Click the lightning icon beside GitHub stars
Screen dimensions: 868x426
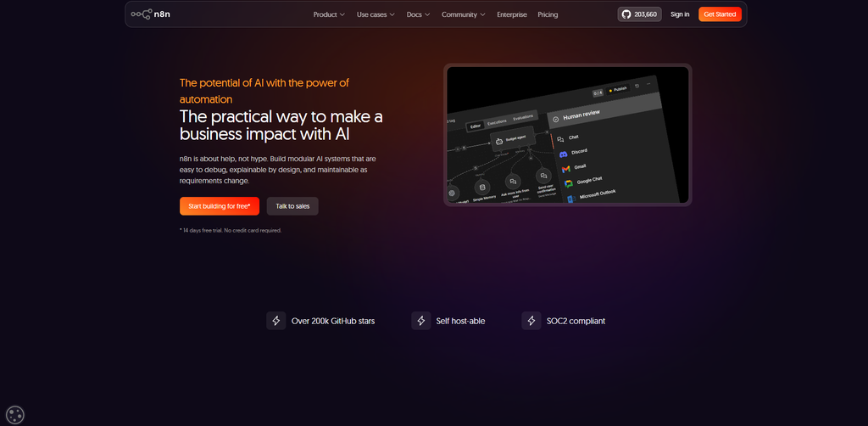pos(276,321)
